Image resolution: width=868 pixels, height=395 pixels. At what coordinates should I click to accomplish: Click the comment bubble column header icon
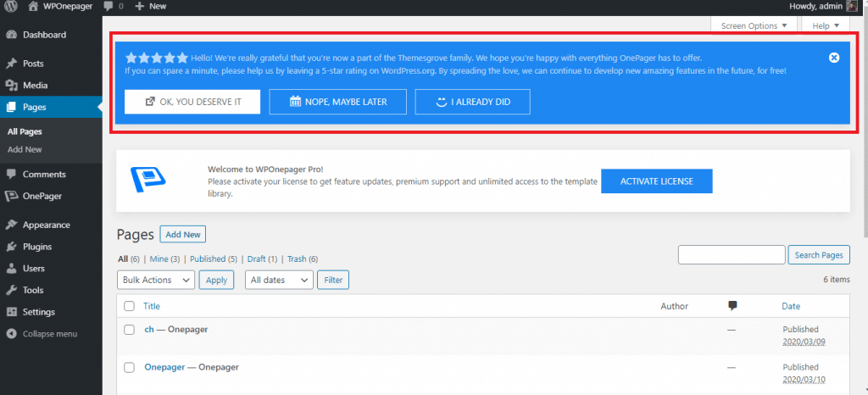pos(733,306)
